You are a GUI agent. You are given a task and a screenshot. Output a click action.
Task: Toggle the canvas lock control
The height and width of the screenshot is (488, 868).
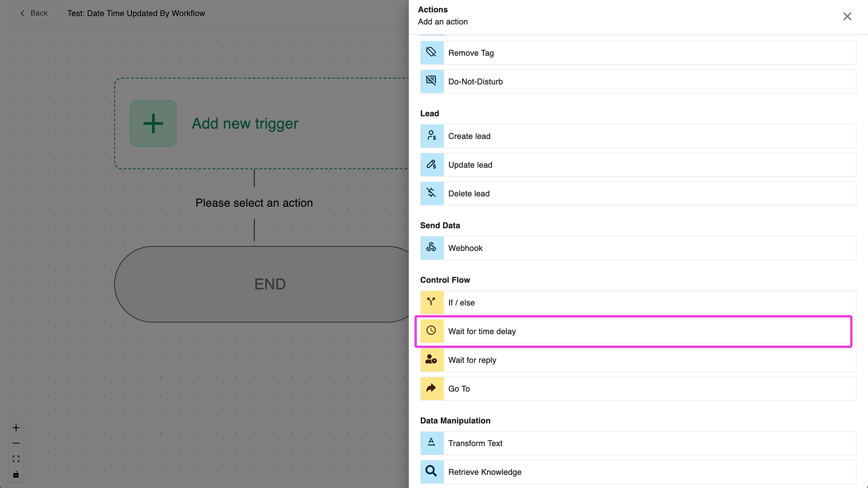click(x=16, y=474)
